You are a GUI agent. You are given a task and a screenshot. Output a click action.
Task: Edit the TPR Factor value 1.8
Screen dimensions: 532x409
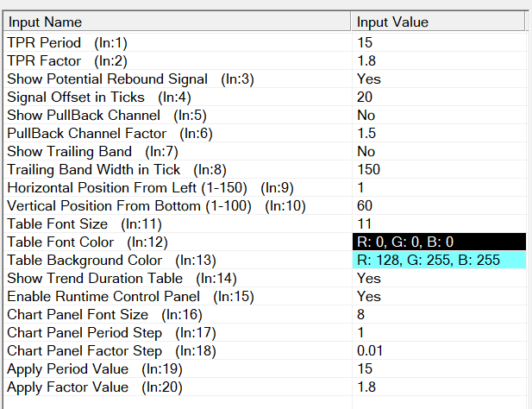click(439, 60)
